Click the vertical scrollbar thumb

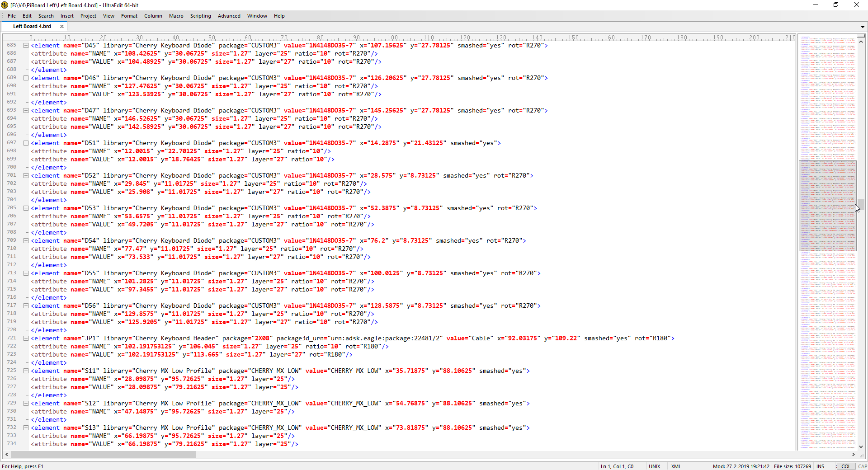pyautogui.click(x=861, y=204)
